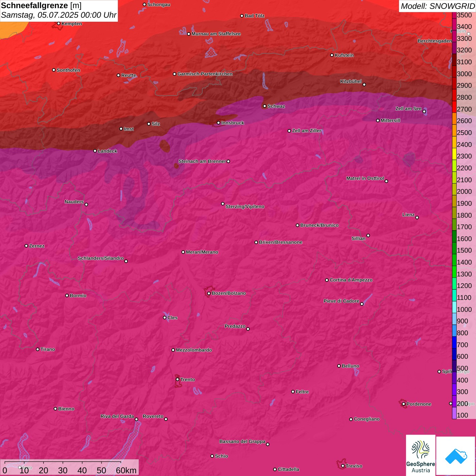Click the Bassano del Grappa label
This screenshot has height=476, width=476.
coord(242,441)
